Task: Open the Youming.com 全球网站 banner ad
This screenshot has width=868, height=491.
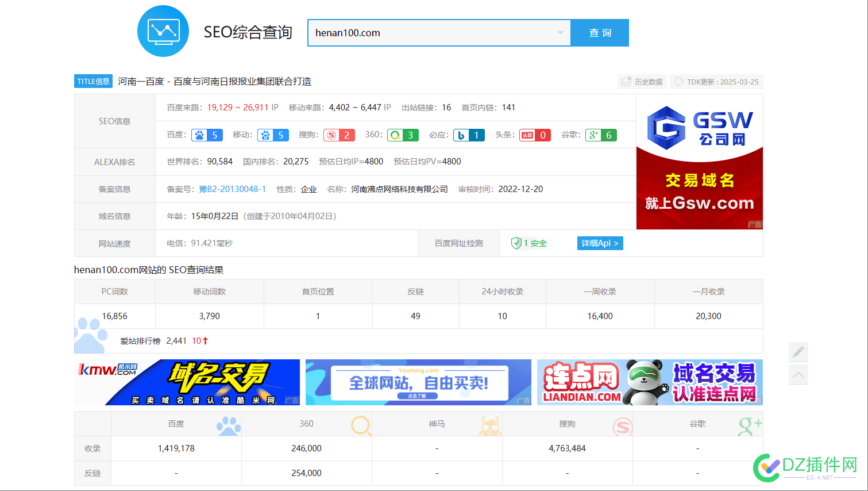Action: point(418,382)
